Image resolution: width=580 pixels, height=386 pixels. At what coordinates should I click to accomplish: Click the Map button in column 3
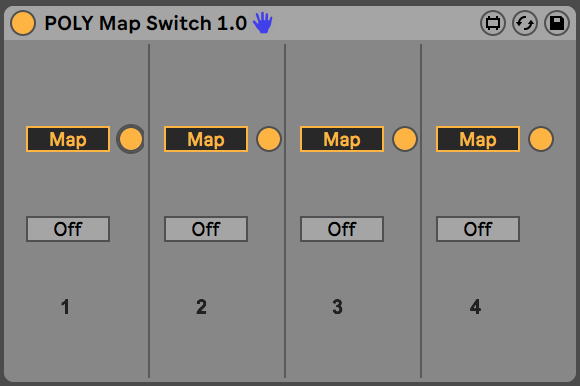pos(342,139)
